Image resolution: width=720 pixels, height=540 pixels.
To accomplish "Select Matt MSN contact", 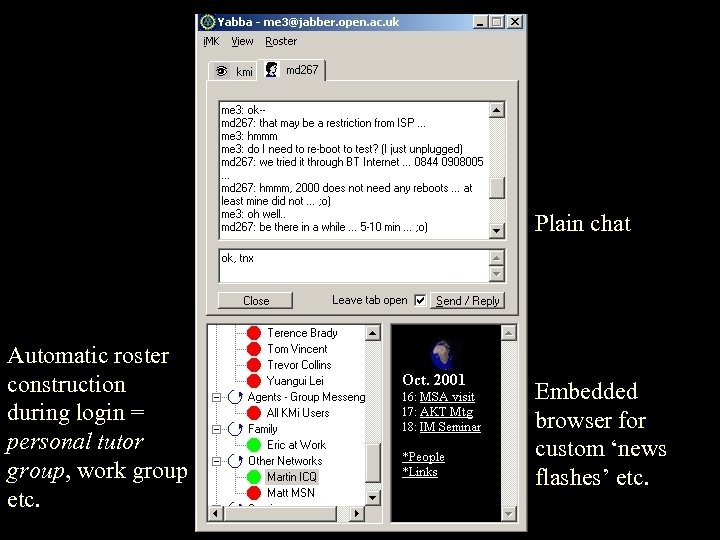I will [x=291, y=493].
